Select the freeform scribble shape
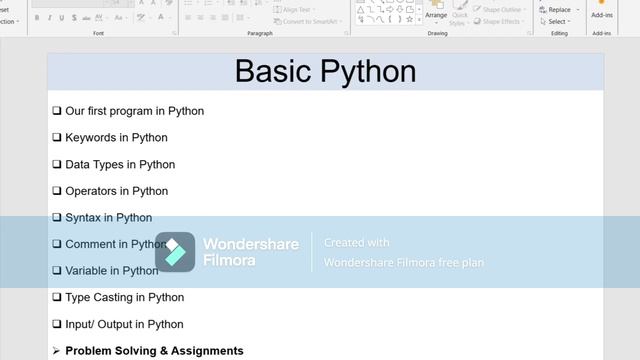 coord(361,19)
